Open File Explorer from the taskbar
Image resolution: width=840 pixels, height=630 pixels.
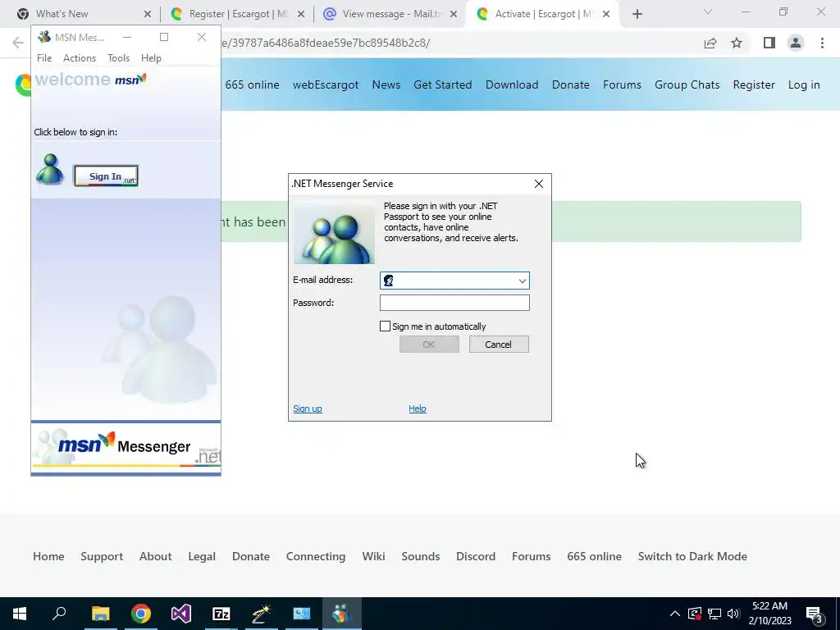pos(100,614)
